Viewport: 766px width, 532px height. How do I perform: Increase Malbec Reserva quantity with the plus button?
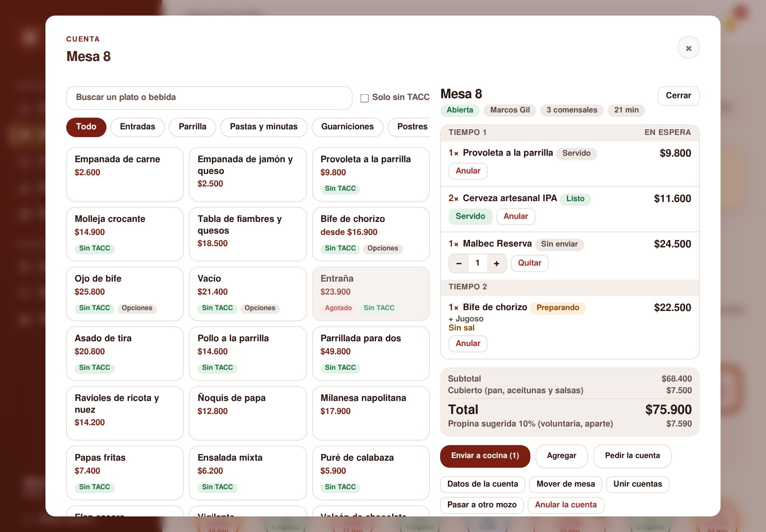[496, 263]
